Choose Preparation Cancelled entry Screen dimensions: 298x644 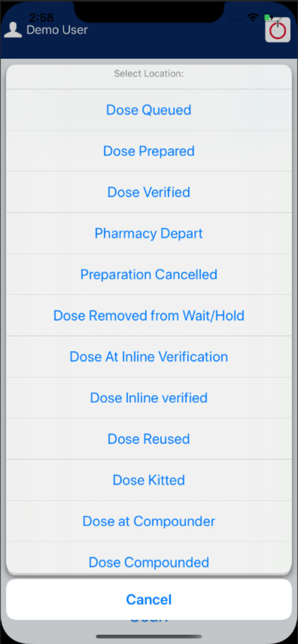click(149, 275)
